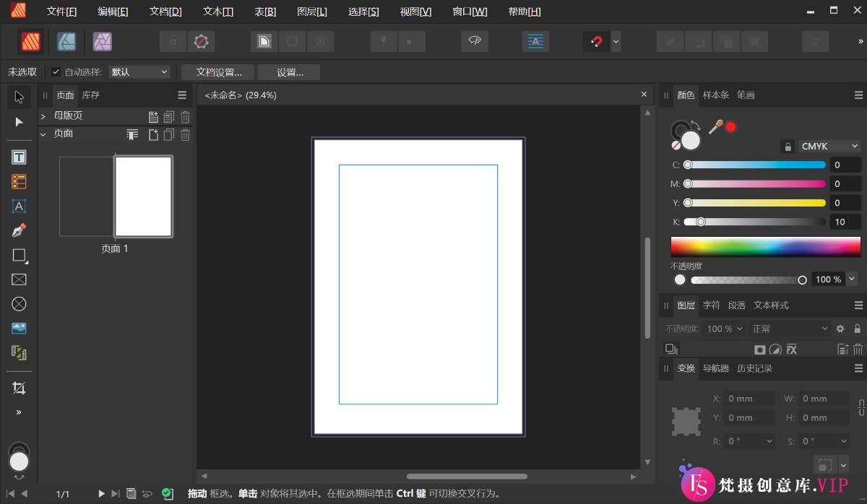Adjust the K black slider
Screen dimensions: 867x504
tap(755, 222)
